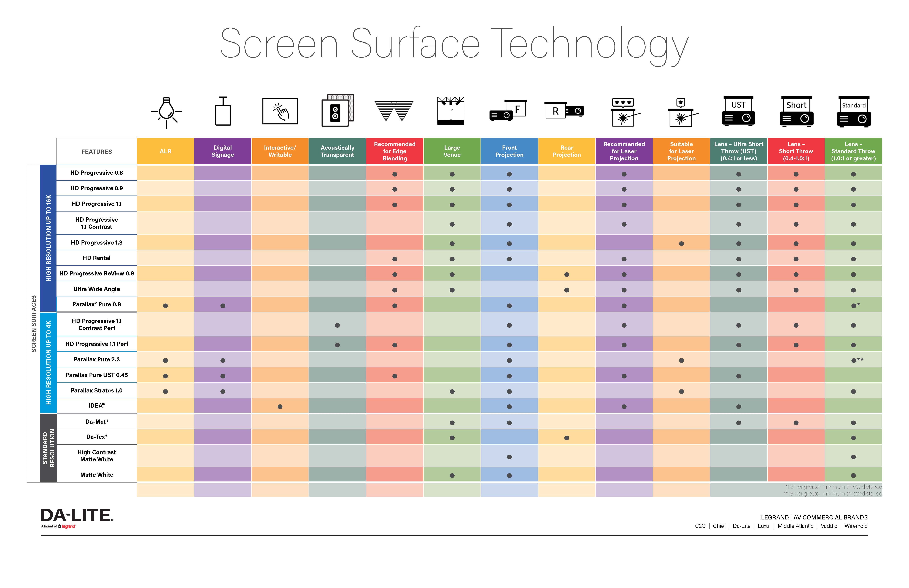Select the Acoustically Transparent speaker icon
The height and width of the screenshot is (588, 909).
click(339, 114)
